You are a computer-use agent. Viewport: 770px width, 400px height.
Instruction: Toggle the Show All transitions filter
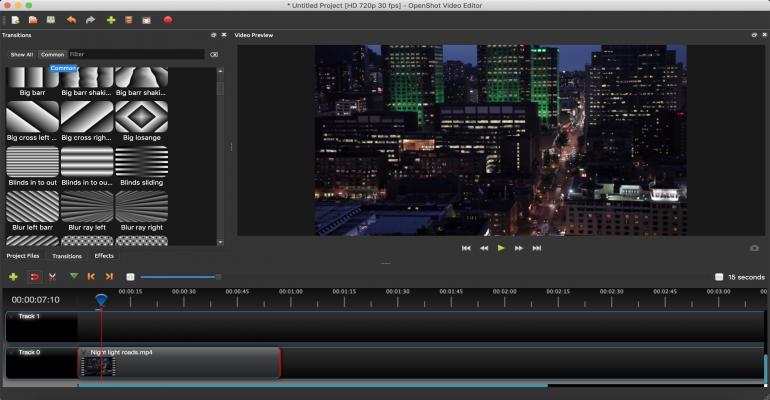click(x=21, y=55)
